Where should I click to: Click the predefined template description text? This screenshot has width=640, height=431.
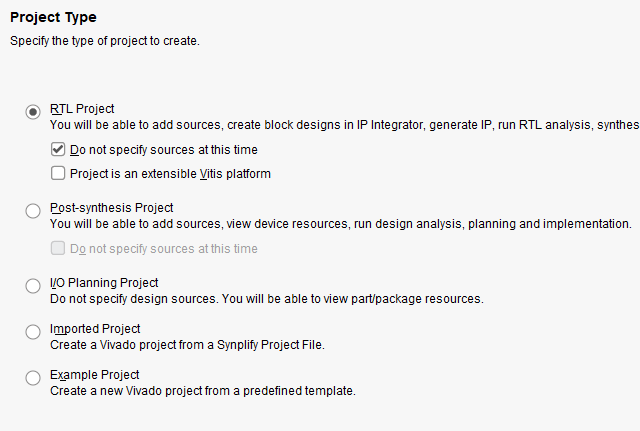pos(202,390)
